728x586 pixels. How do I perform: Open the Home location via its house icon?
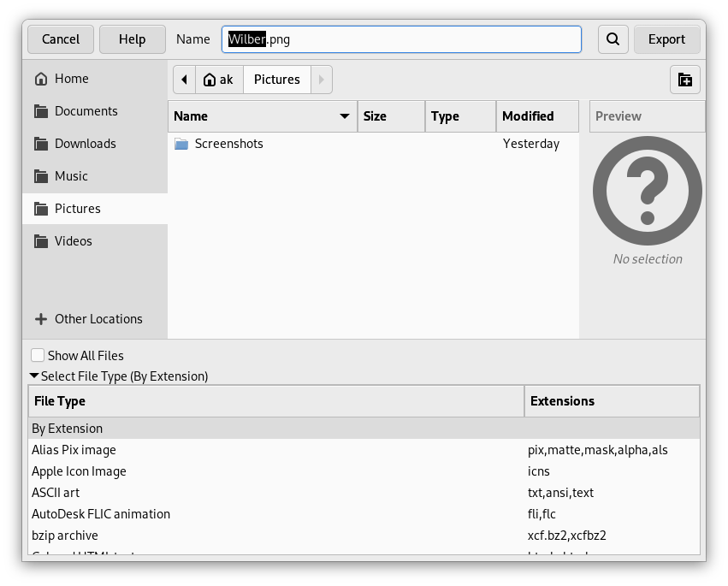40,78
